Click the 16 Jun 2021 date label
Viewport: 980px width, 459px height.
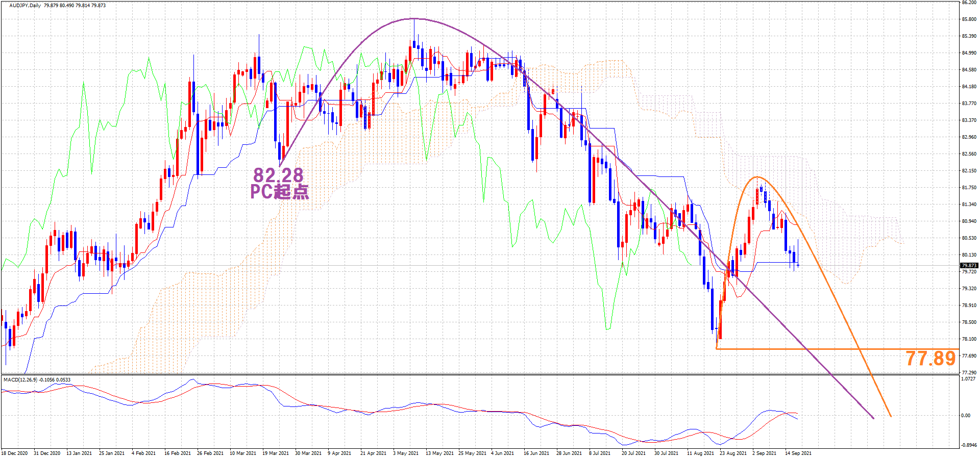pyautogui.click(x=536, y=453)
